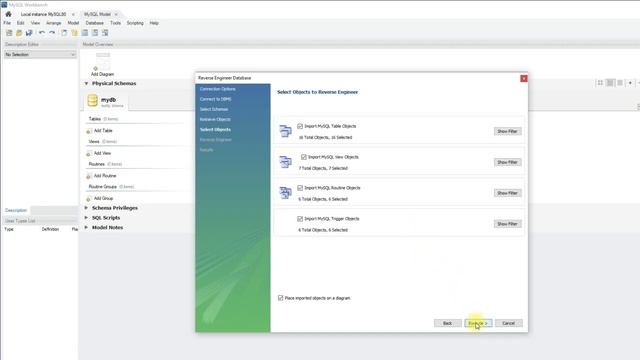Image resolution: width=640 pixels, height=360 pixels.
Task: Expand the Model Notes section
Action: click(86, 227)
